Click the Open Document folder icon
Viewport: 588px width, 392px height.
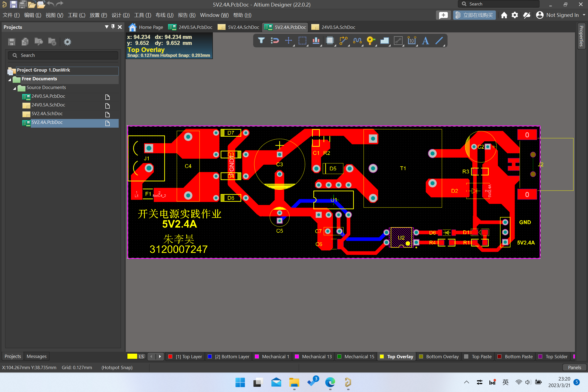pos(32,4)
